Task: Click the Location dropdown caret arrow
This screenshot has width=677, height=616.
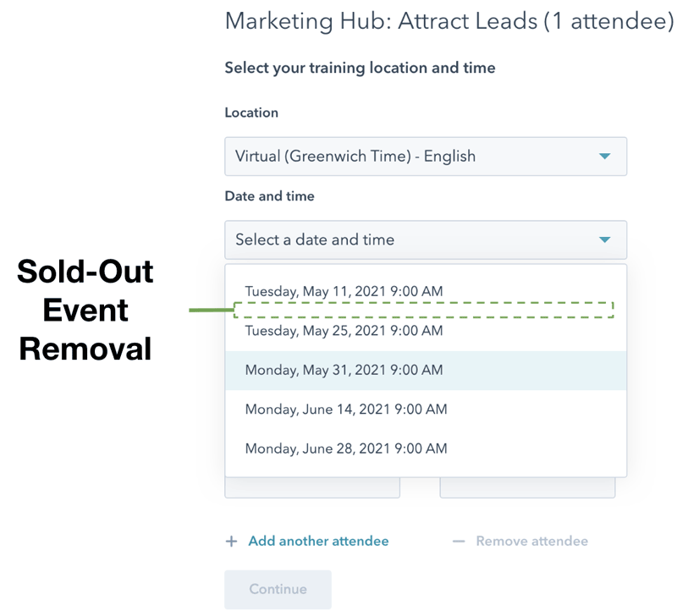Action: (604, 157)
